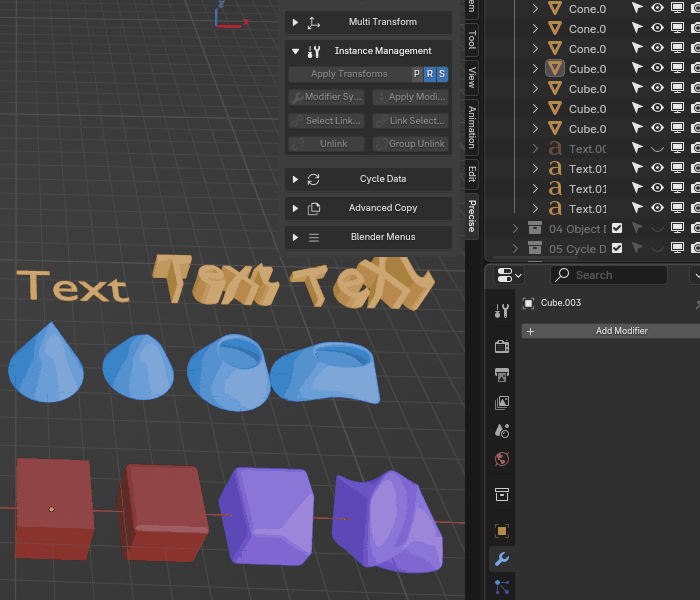Uncheck the 04 Object collection checkbox

tap(617, 228)
